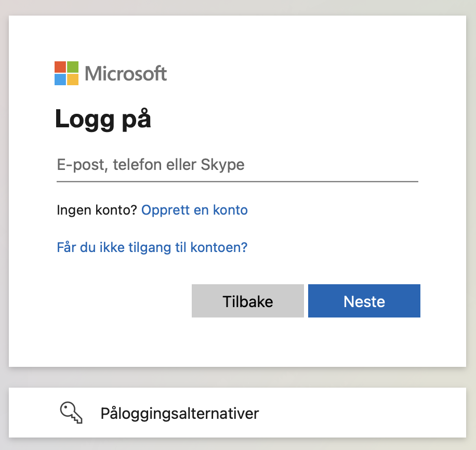Open the 'Opprett en konto' link
Screen dimensions: 476x450
click(194, 210)
